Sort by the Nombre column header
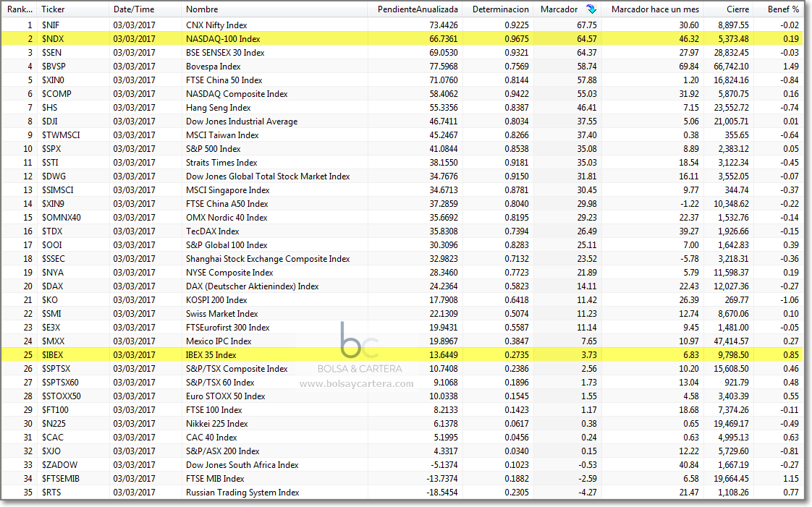Screen dimensions: 812x507 [202, 9]
